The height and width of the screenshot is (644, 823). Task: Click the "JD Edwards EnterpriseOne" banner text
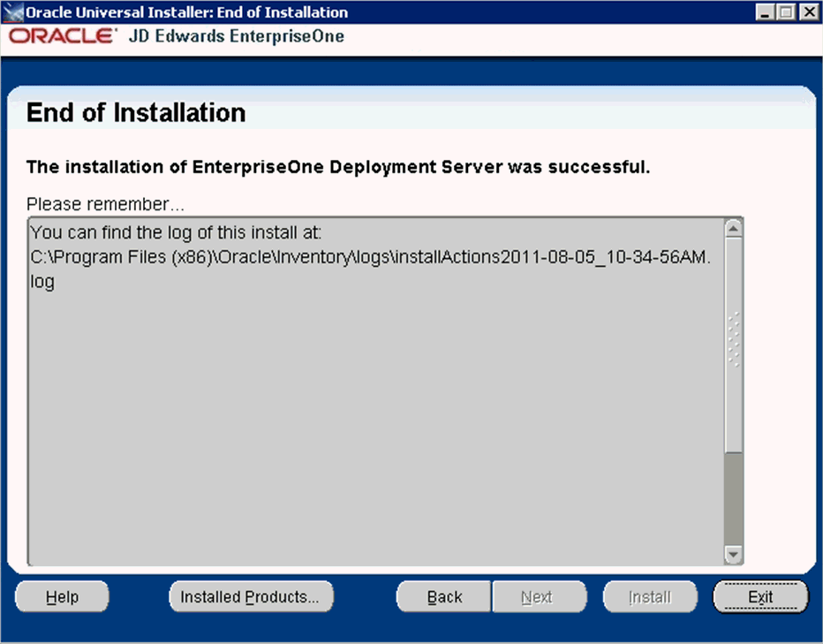coord(236,36)
